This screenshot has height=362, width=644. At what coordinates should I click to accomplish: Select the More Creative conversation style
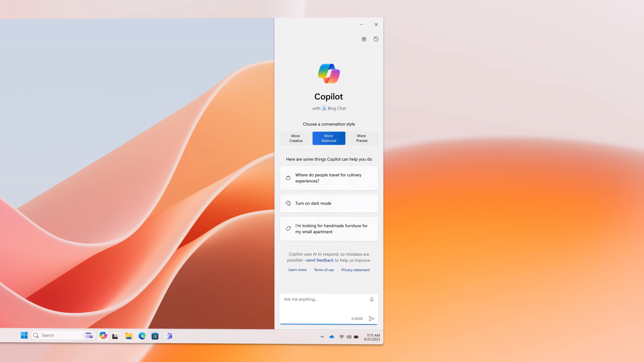pyautogui.click(x=296, y=138)
